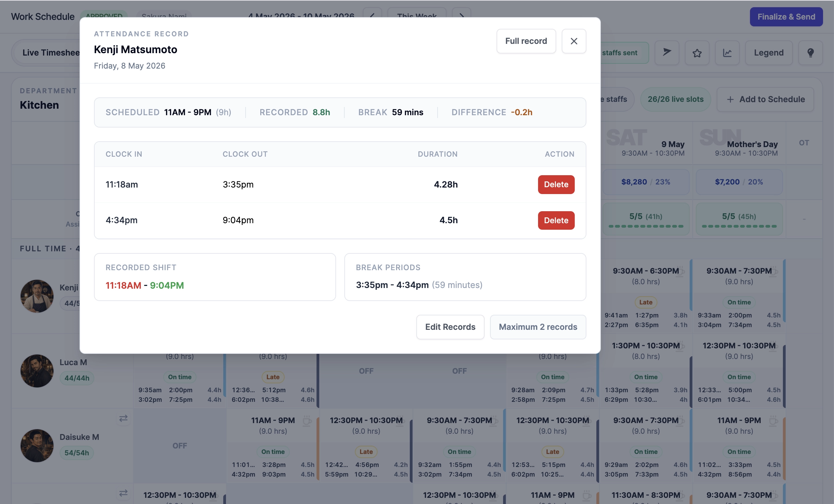Screen dimensions: 834x504
Task: Click the SAT 9 May column header
Action: 646,143
